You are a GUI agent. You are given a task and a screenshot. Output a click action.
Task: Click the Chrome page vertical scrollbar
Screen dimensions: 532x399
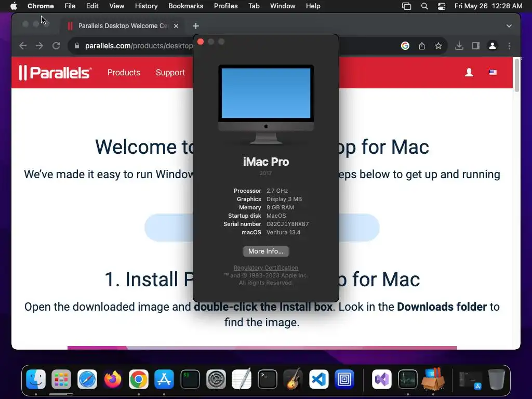tap(517, 75)
